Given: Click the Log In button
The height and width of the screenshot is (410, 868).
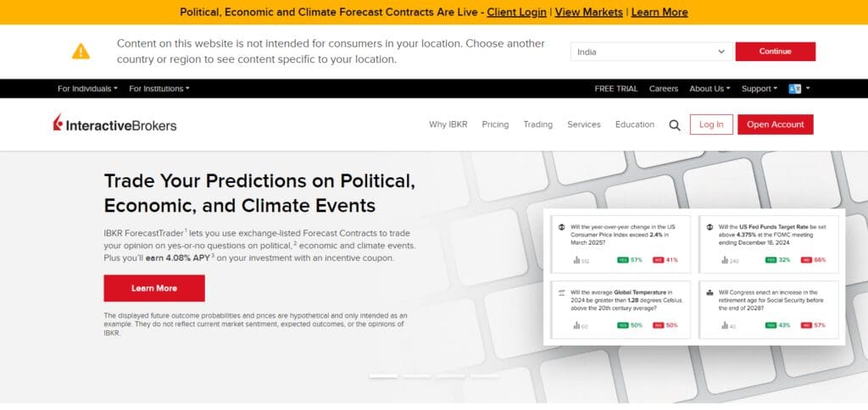Looking at the screenshot, I should point(711,125).
